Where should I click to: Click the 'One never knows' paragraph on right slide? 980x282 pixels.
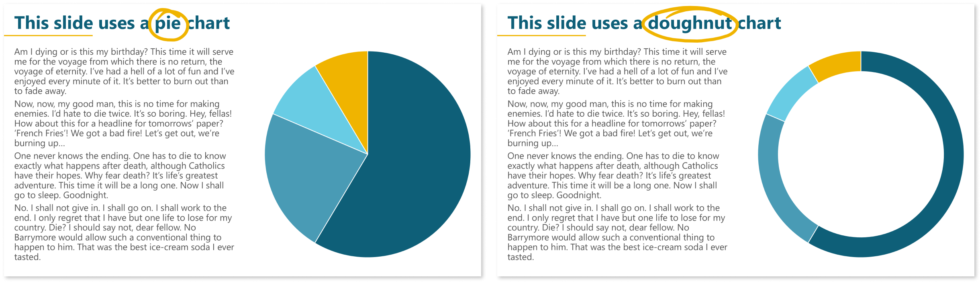(x=613, y=175)
